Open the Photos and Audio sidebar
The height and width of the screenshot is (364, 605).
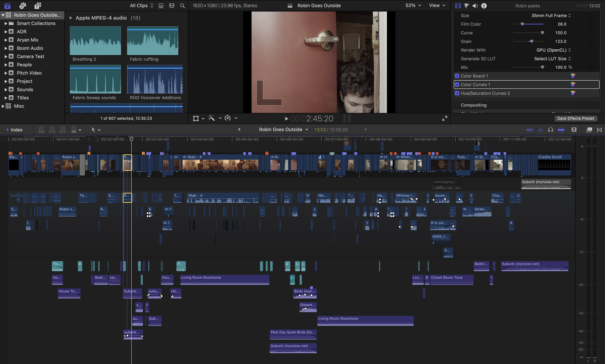point(23,5)
